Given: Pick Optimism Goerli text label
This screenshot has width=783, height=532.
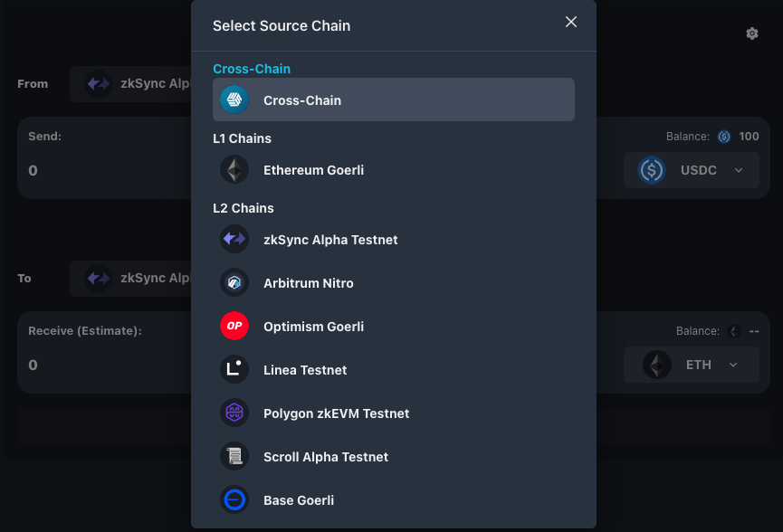Looking at the screenshot, I should tap(313, 327).
